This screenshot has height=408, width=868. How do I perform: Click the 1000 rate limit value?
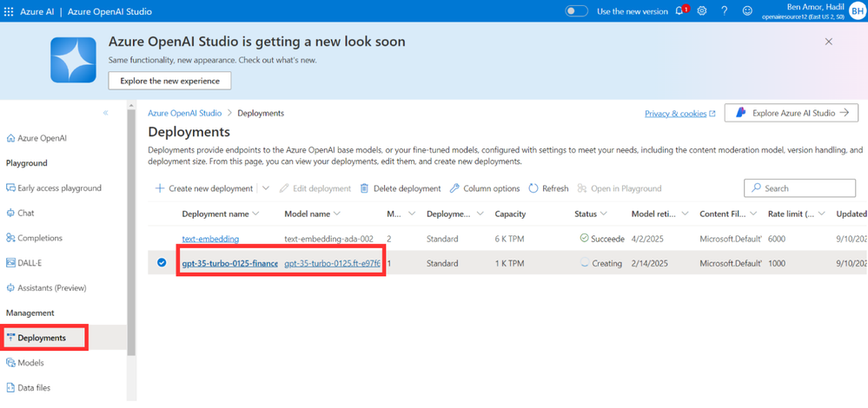(777, 264)
